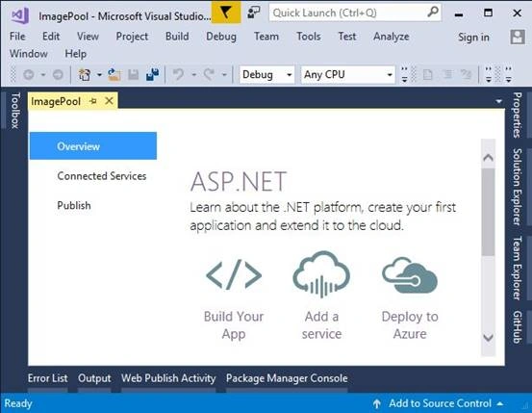Screen dimensions: 532x413
Task: Switch to the Package Manager Console tab
Action: pos(287,378)
